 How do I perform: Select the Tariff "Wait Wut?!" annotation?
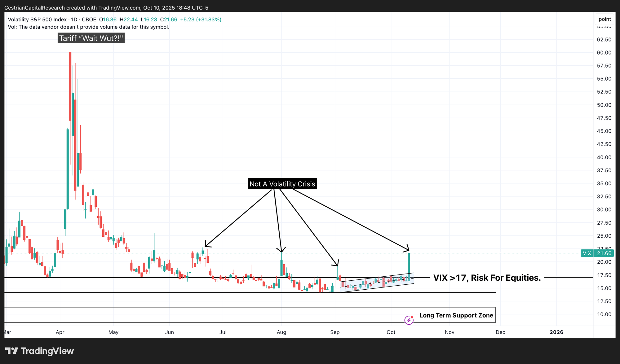91,38
